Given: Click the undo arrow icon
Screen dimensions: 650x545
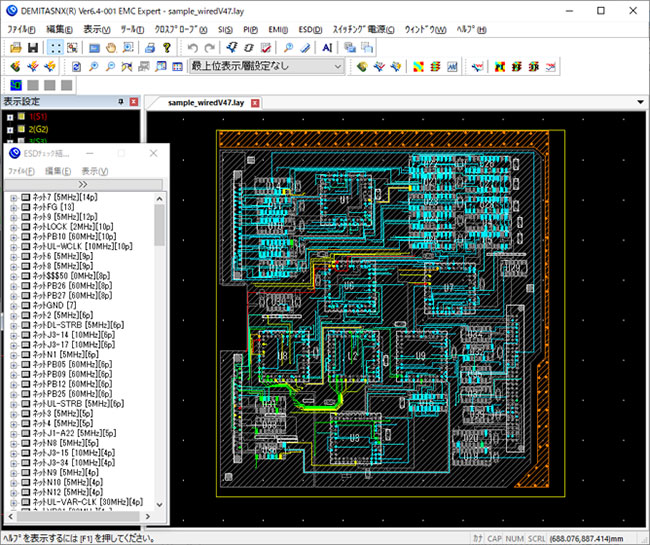Looking at the screenshot, I should click(x=193, y=47).
